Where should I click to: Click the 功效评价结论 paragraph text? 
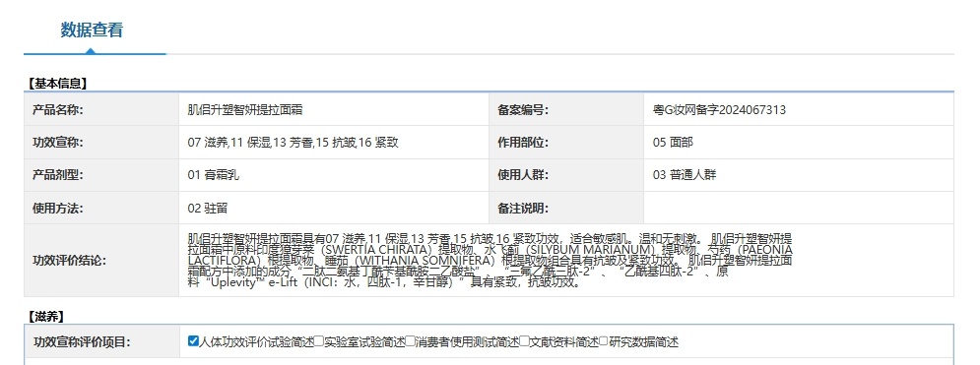(x=490, y=260)
